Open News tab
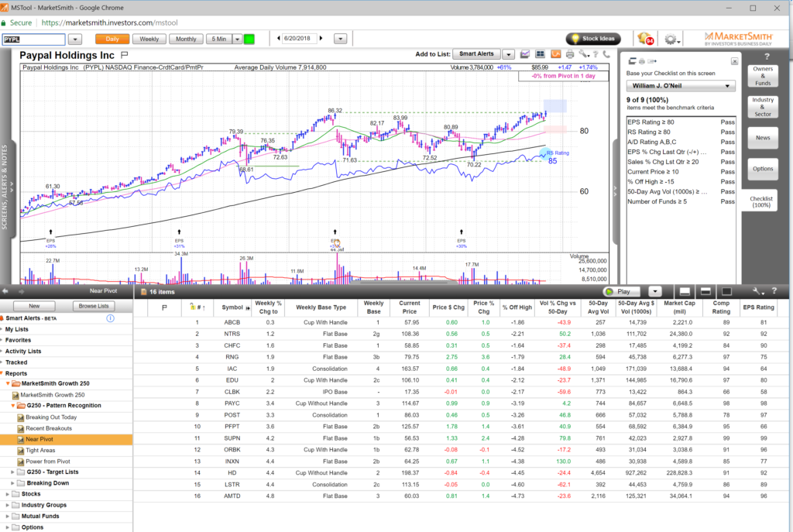Image resolution: width=793 pixels, height=532 pixels. (762, 138)
